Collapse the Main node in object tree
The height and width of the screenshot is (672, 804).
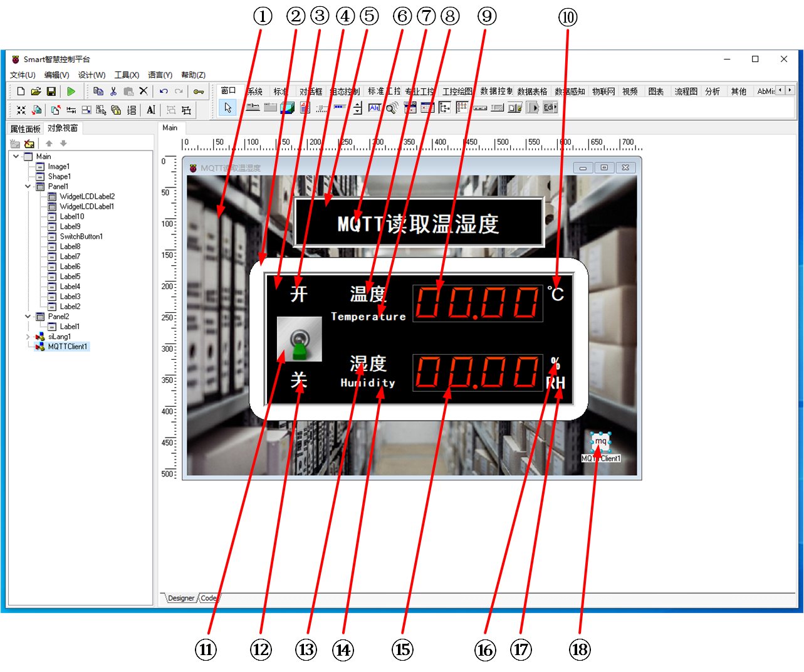click(16, 156)
